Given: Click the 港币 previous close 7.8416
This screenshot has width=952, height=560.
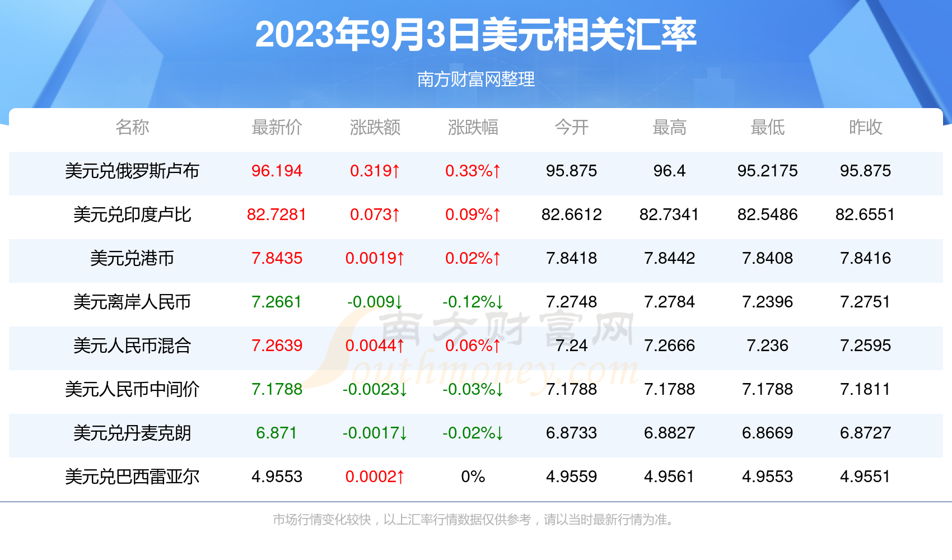Looking at the screenshot, I should coord(865,258).
